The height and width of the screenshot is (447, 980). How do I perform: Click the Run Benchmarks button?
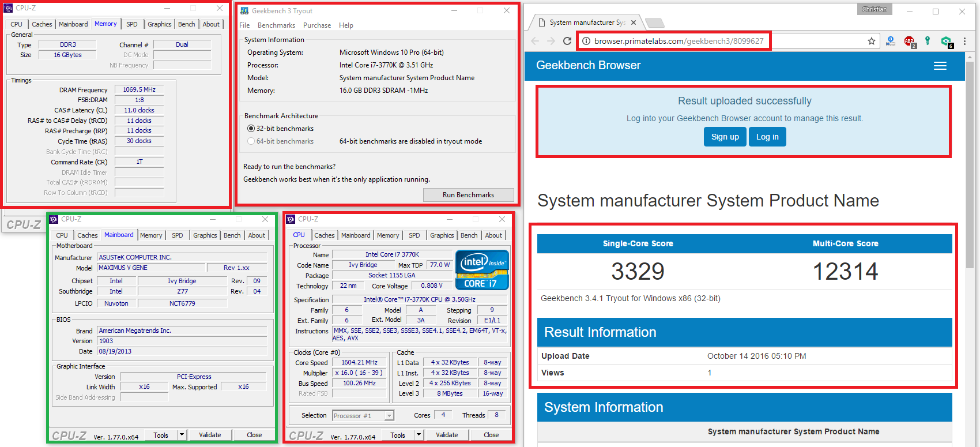[468, 195]
